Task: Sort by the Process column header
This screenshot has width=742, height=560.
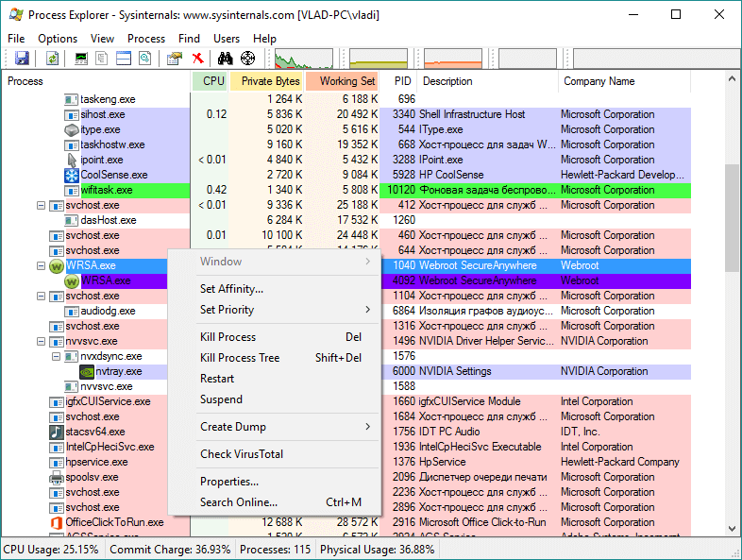Action: pyautogui.click(x=96, y=81)
